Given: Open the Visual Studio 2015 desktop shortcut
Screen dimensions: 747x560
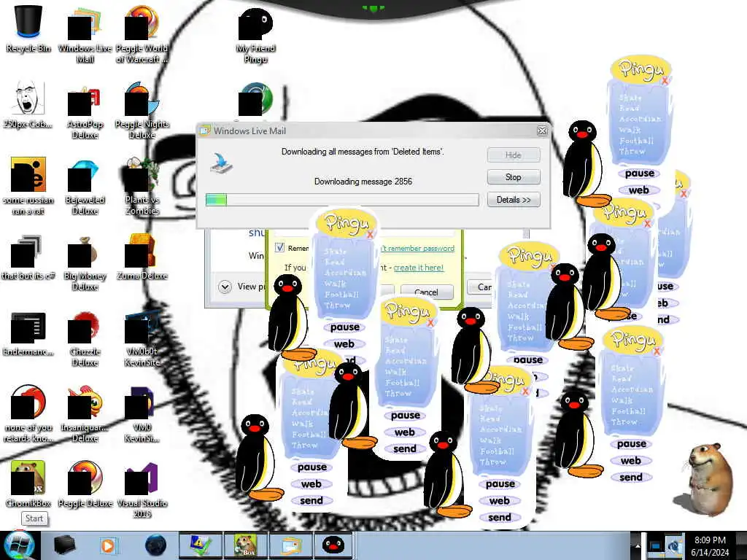Looking at the screenshot, I should point(142,489).
